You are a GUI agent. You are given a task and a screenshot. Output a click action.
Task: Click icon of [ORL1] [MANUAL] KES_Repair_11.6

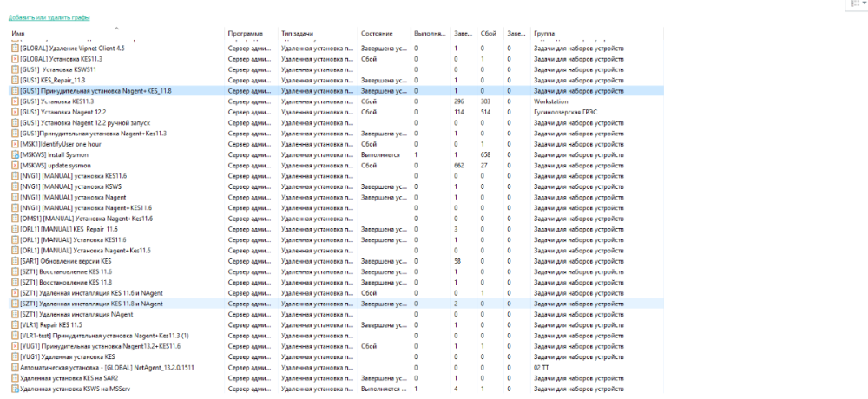(x=15, y=229)
